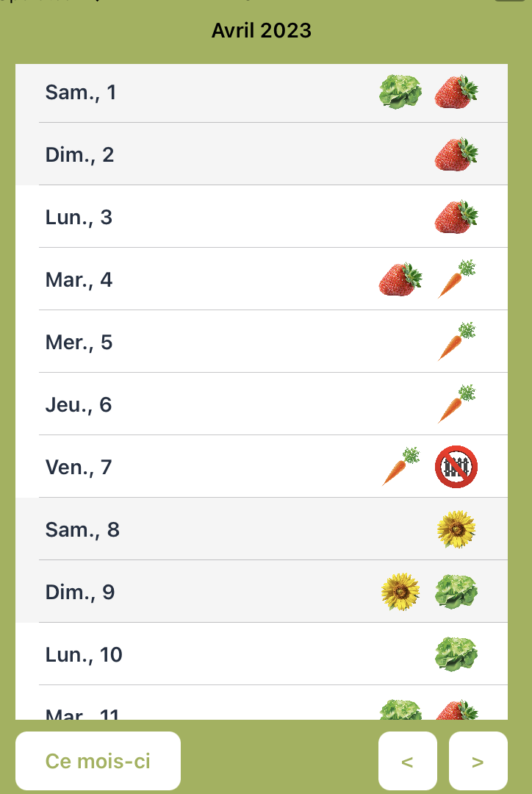This screenshot has height=794, width=532.
Task: Click the carrot icon on Mar., 4
Action: tap(456, 279)
